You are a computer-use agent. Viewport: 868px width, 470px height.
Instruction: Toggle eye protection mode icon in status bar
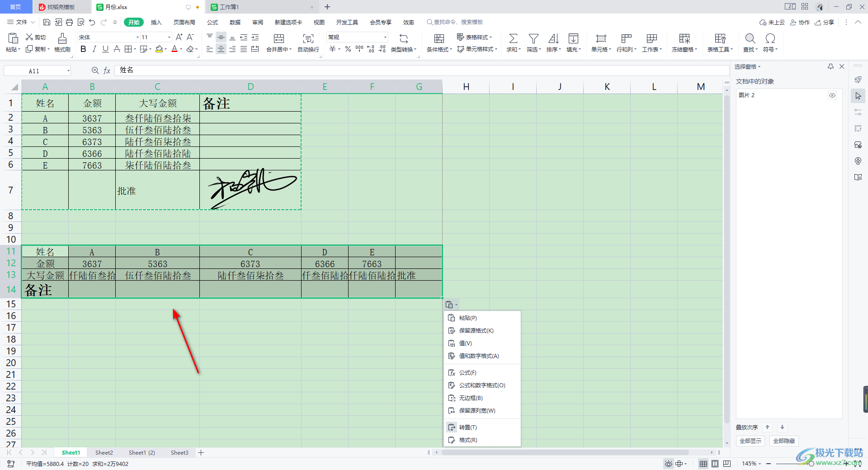pyautogui.click(x=668, y=464)
